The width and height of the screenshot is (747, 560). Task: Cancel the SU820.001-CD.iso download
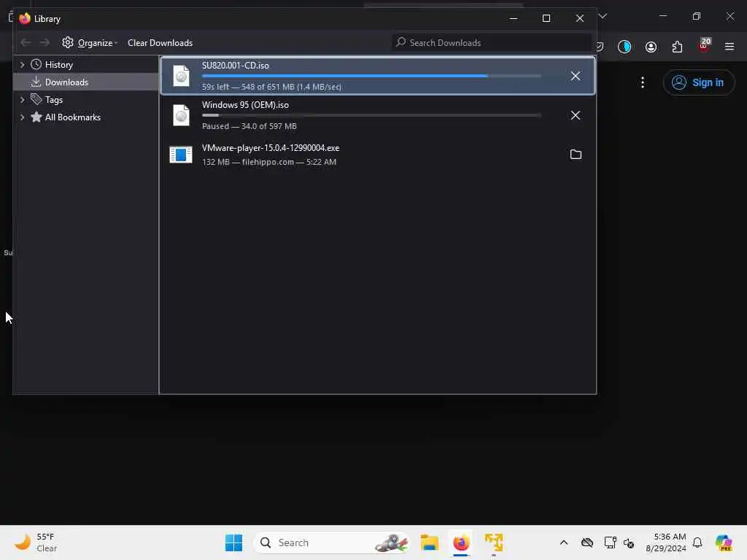pyautogui.click(x=575, y=76)
